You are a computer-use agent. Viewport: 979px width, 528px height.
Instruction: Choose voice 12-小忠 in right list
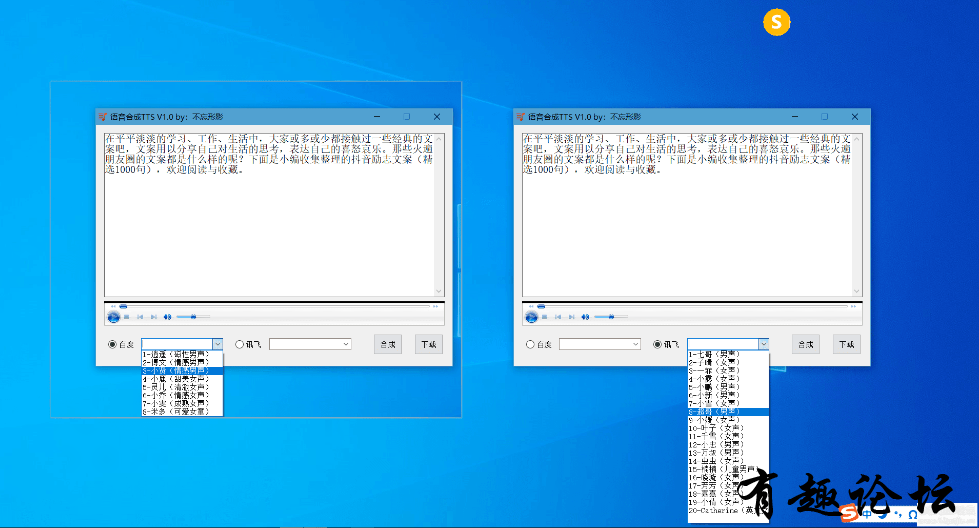[728, 444]
